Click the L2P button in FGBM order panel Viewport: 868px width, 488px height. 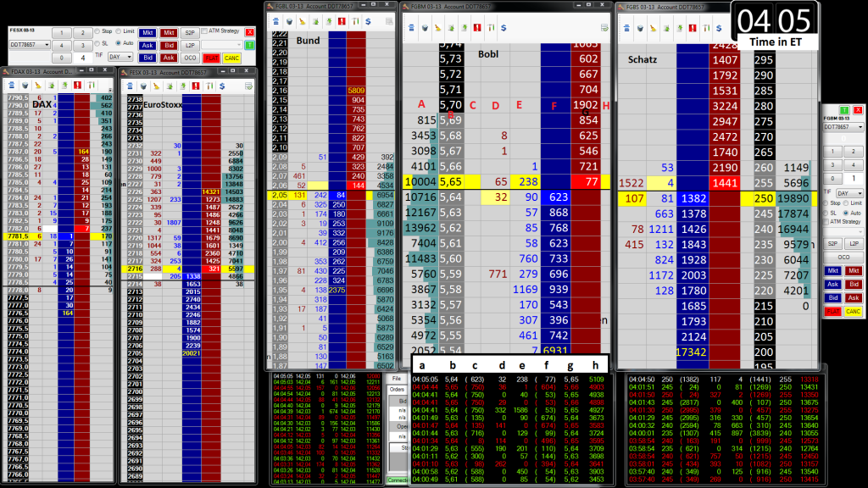pyautogui.click(x=854, y=244)
